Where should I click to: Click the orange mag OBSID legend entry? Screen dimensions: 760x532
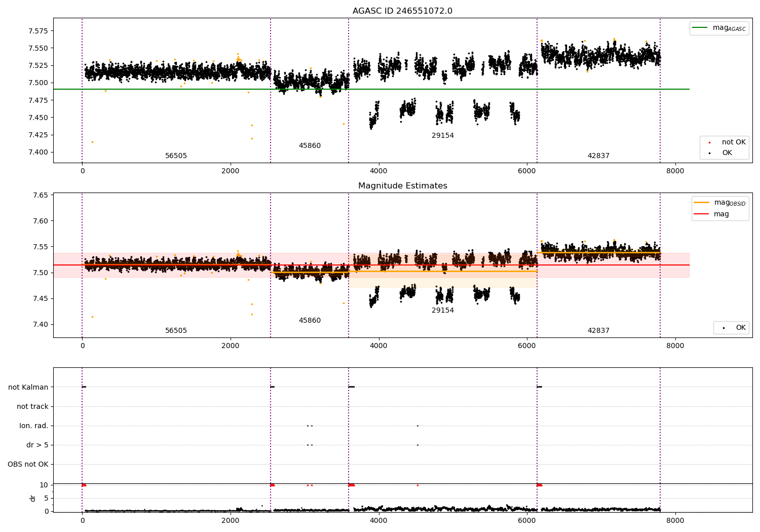719,203
